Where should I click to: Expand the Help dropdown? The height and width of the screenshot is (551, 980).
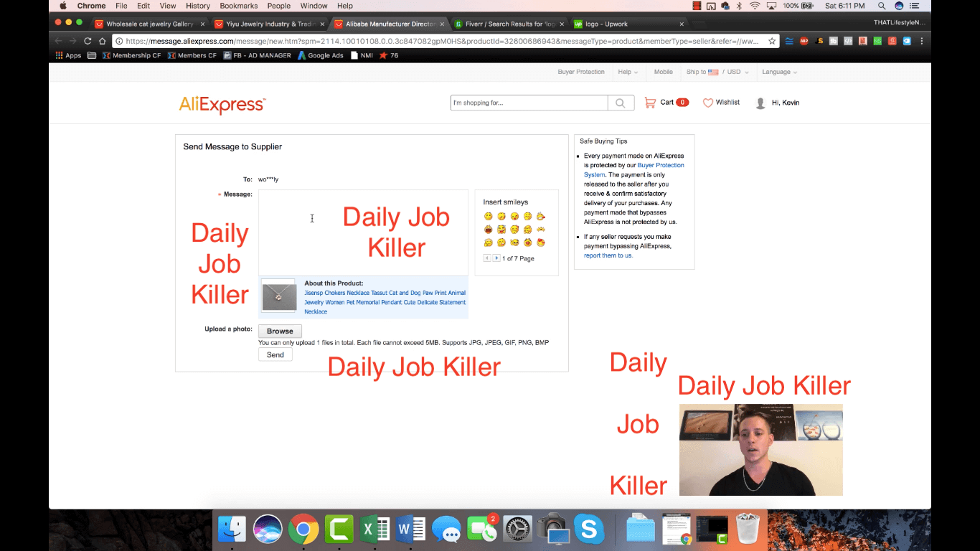point(628,72)
